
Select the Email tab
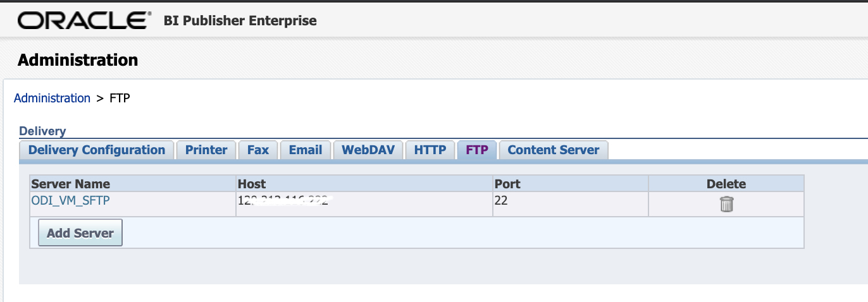pos(306,150)
